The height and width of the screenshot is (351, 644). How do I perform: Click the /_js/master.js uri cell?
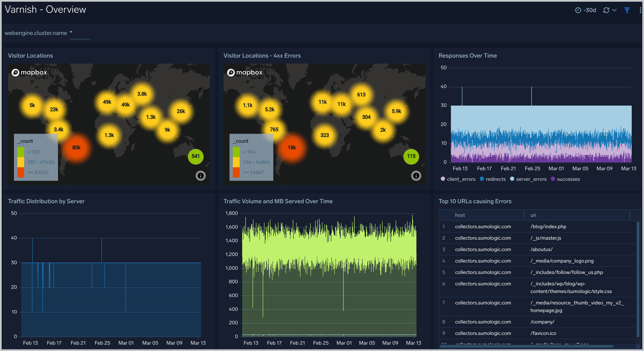click(546, 238)
